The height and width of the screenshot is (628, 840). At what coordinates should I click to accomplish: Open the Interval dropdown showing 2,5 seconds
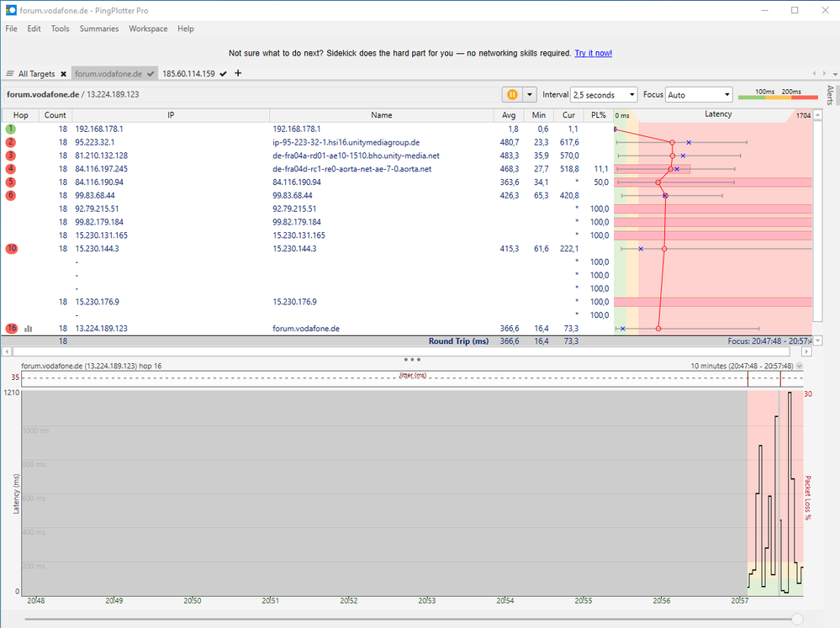click(x=603, y=94)
